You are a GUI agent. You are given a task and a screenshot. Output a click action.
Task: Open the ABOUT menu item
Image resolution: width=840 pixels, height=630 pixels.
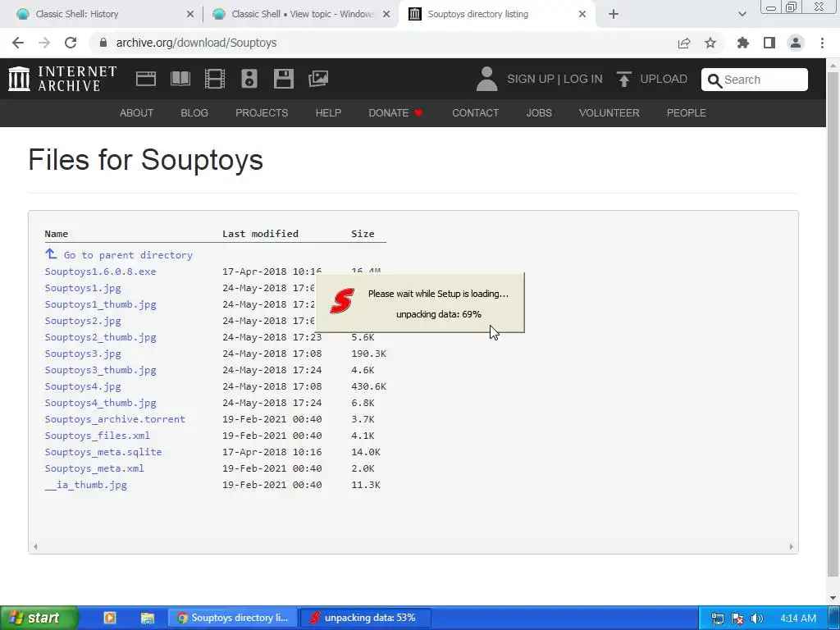[x=136, y=113]
